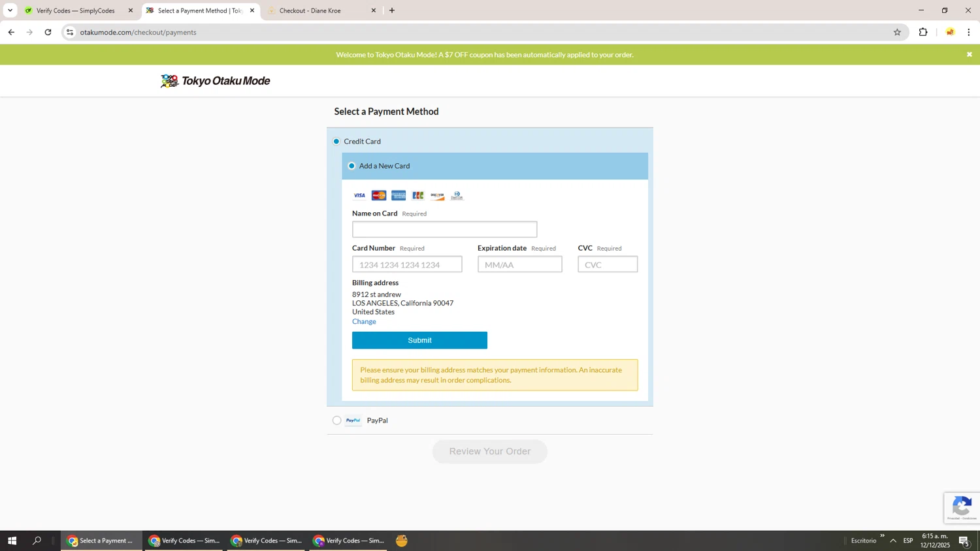View site information icon in address bar
980x551 pixels.
tap(70, 32)
